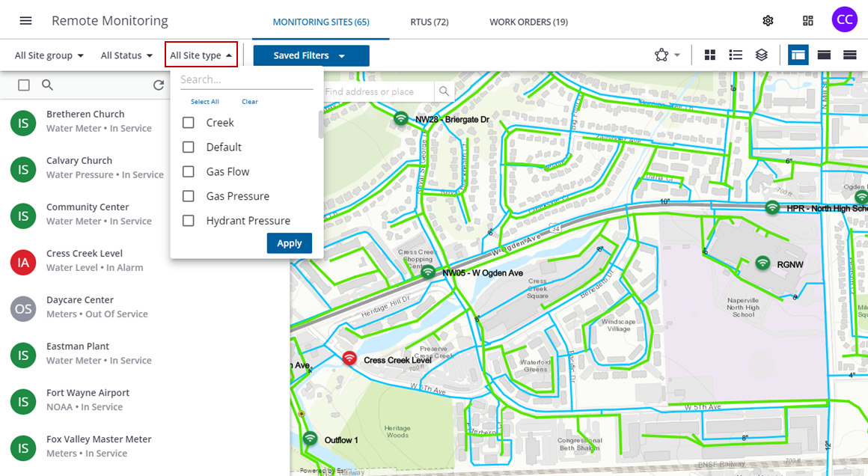Expand the All Status filter dropdown
Screen dimensions: 868x476
pos(126,55)
